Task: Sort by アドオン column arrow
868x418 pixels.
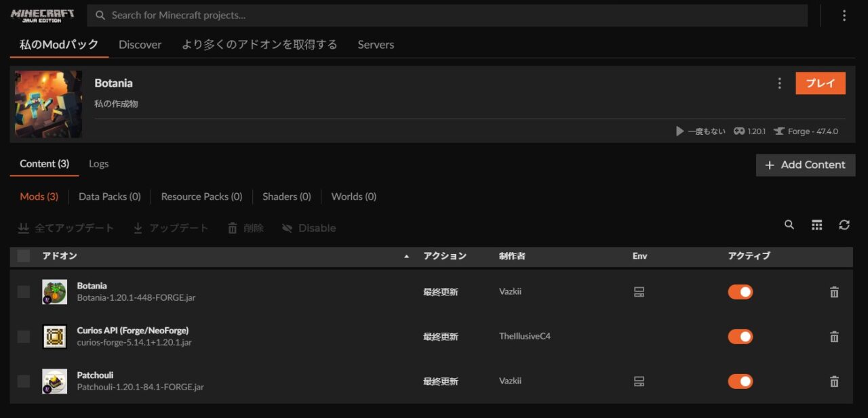Action: pos(407,257)
